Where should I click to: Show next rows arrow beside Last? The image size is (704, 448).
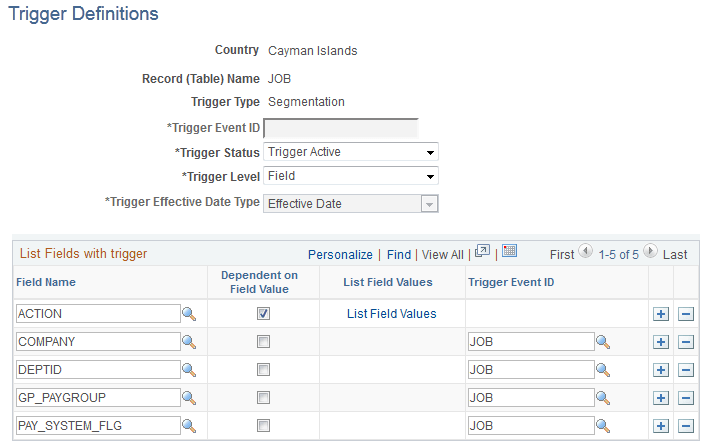[x=650, y=253]
